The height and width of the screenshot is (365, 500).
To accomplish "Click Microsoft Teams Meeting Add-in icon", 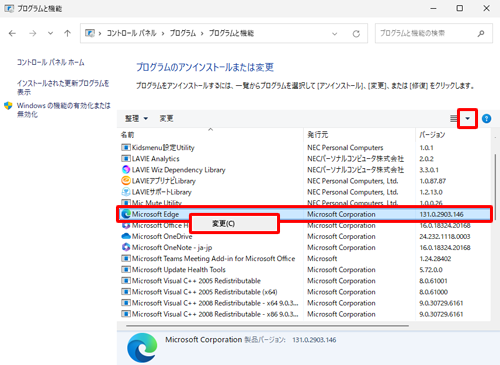I will pos(126,258).
